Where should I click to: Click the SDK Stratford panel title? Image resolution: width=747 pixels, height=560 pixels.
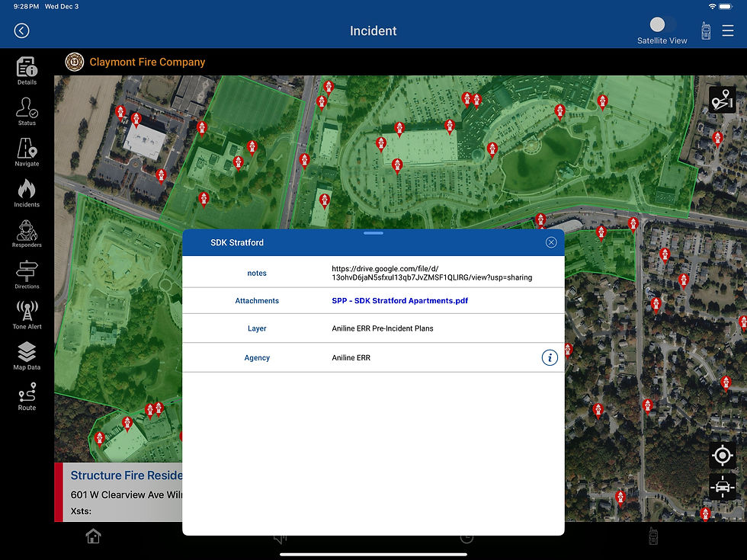point(237,242)
